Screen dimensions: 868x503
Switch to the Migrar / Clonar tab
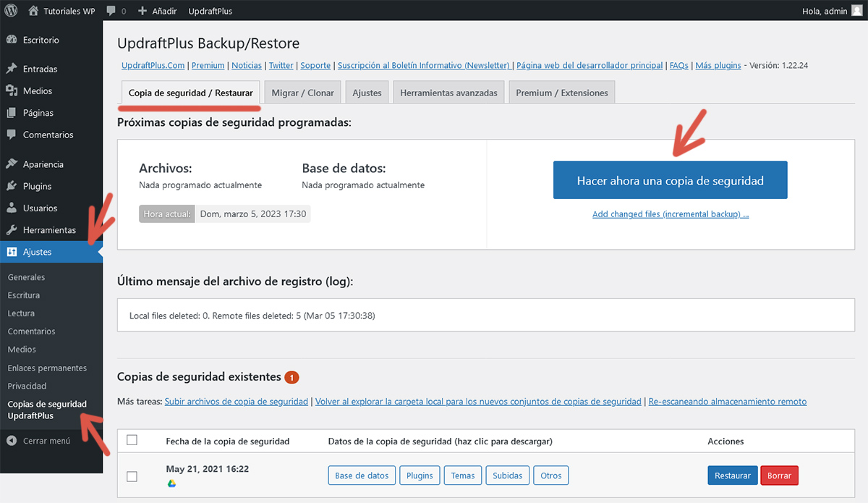(303, 93)
